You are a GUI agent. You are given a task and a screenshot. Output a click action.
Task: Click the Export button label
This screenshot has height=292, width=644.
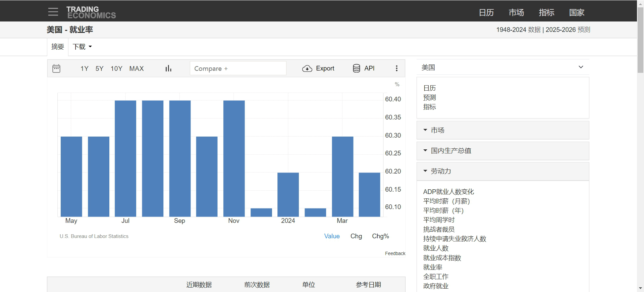coord(325,68)
